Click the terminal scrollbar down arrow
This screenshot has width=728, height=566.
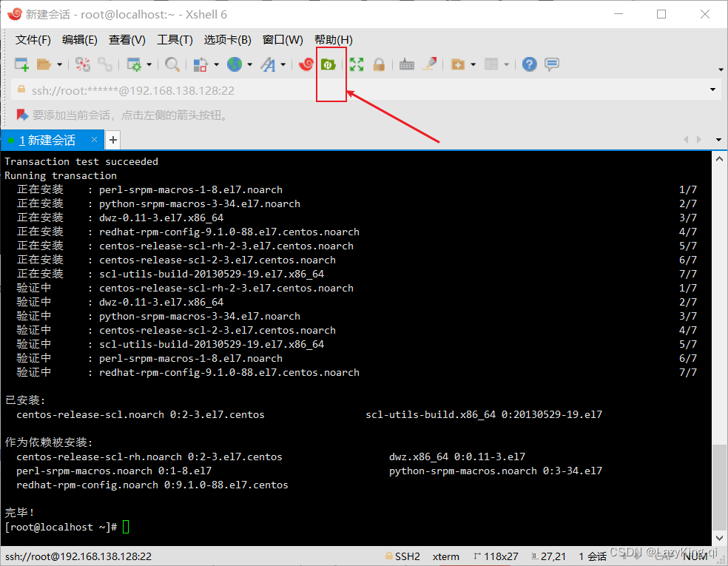coord(719,538)
